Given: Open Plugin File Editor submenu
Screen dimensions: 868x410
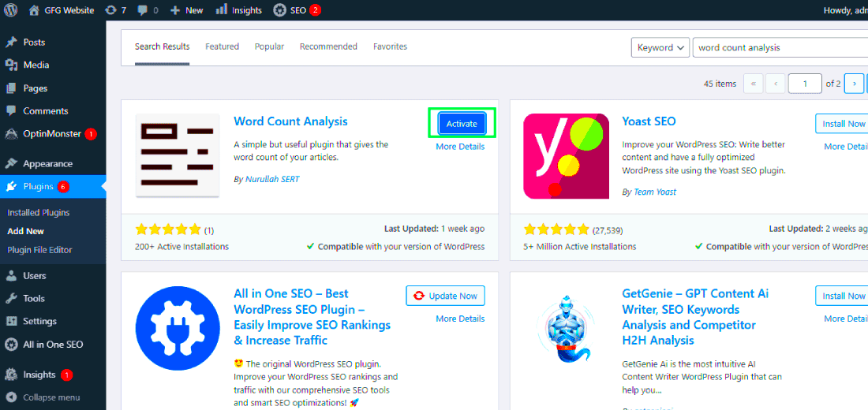Looking at the screenshot, I should click(x=40, y=249).
